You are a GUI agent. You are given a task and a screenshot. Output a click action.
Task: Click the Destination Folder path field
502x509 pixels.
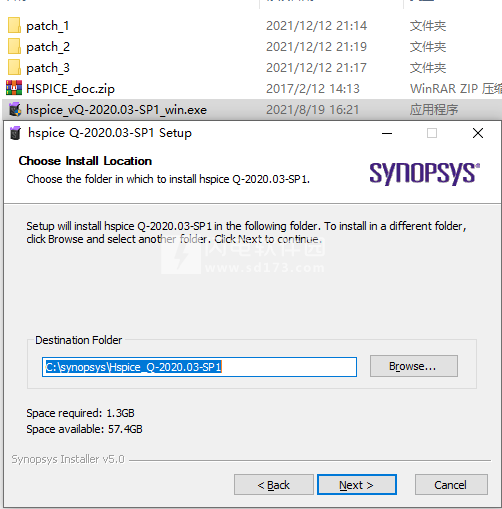[199, 367]
